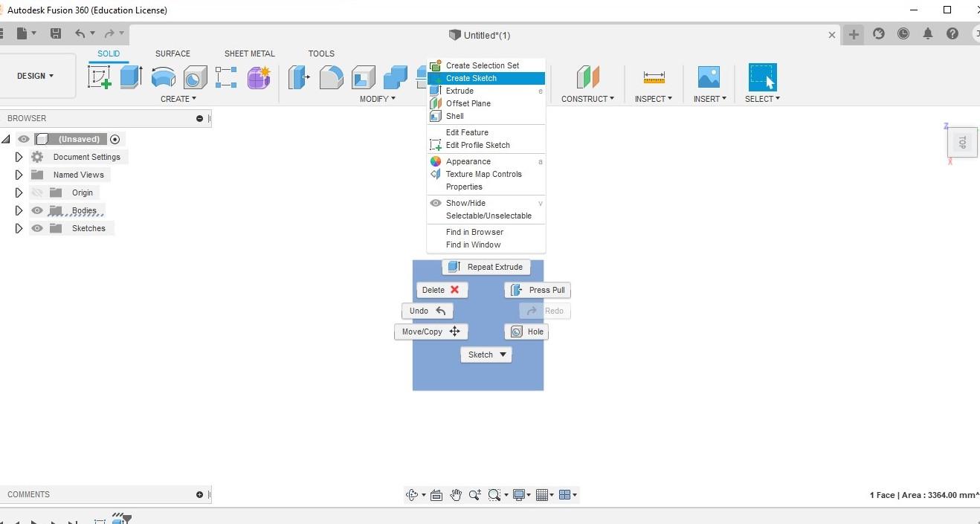980x524 pixels.
Task: Hide the Sketches folder using its eye
Action: (x=37, y=228)
